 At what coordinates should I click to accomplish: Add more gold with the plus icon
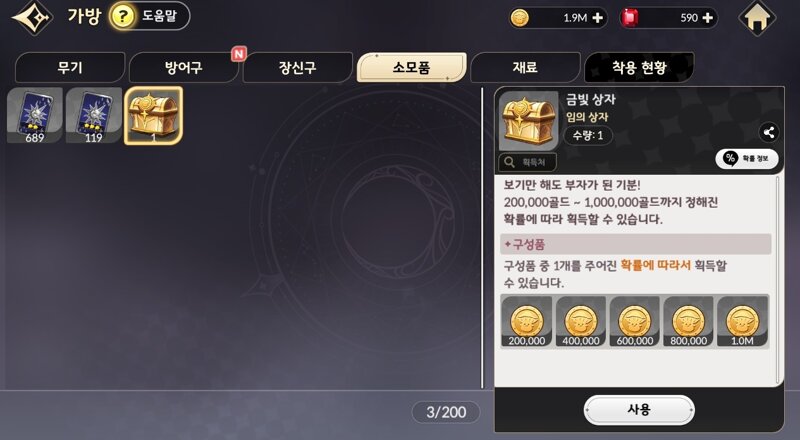click(x=597, y=18)
